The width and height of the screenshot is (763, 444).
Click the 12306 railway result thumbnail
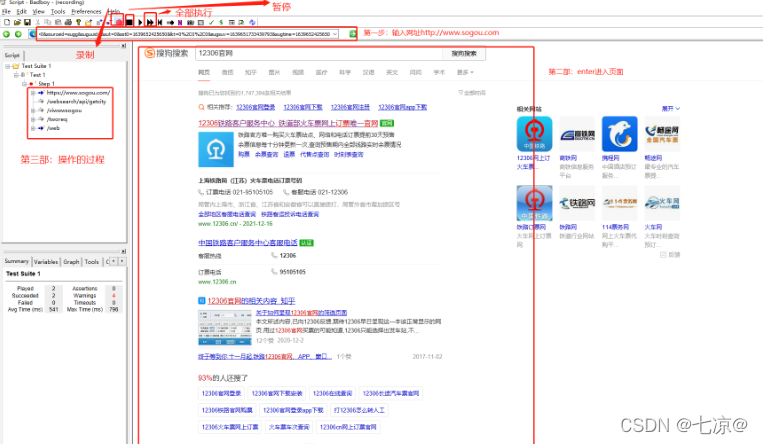(x=216, y=149)
